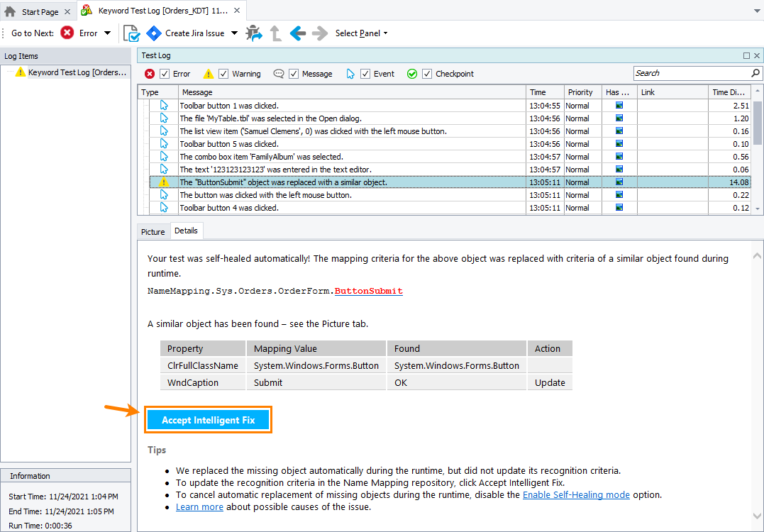Click the checklist document toolbar icon
Viewport: 764px width, 532px height.
131,33
